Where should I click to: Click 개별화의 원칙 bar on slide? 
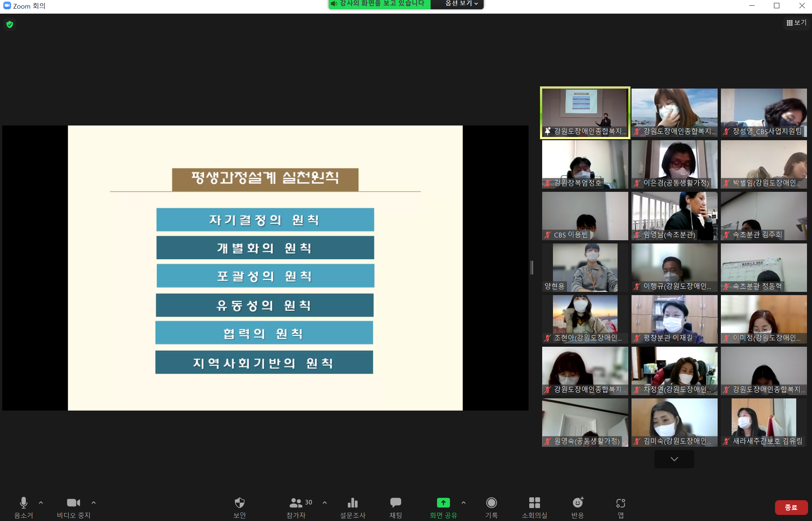click(x=265, y=247)
